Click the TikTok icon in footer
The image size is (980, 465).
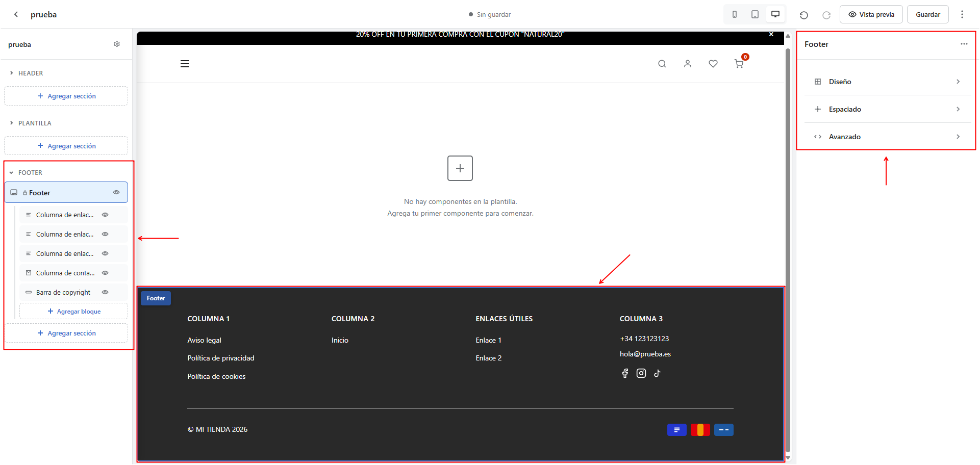[657, 373]
